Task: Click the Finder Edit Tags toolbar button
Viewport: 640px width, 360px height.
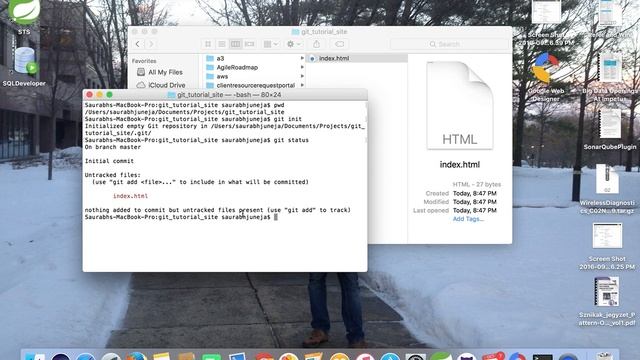Action: (x=340, y=44)
